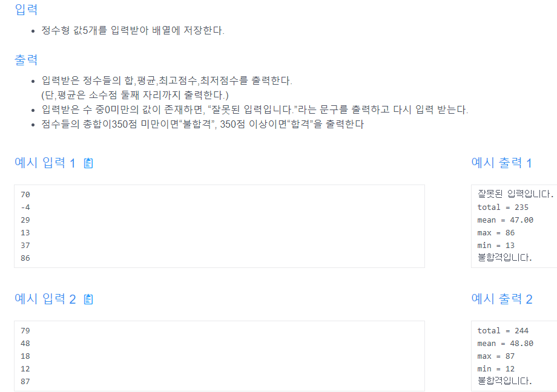Viewport: 557px width, 392px height.
Task: Click the 입력 section heading
Action: (x=26, y=10)
